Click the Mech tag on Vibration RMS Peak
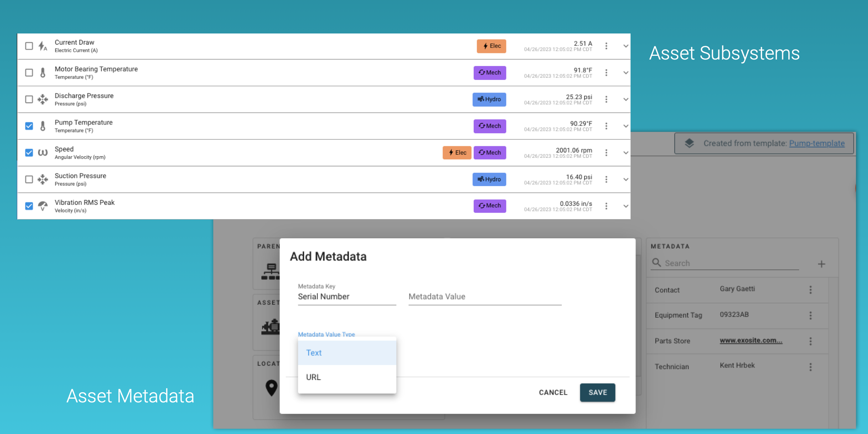The image size is (868, 434). coord(489,206)
